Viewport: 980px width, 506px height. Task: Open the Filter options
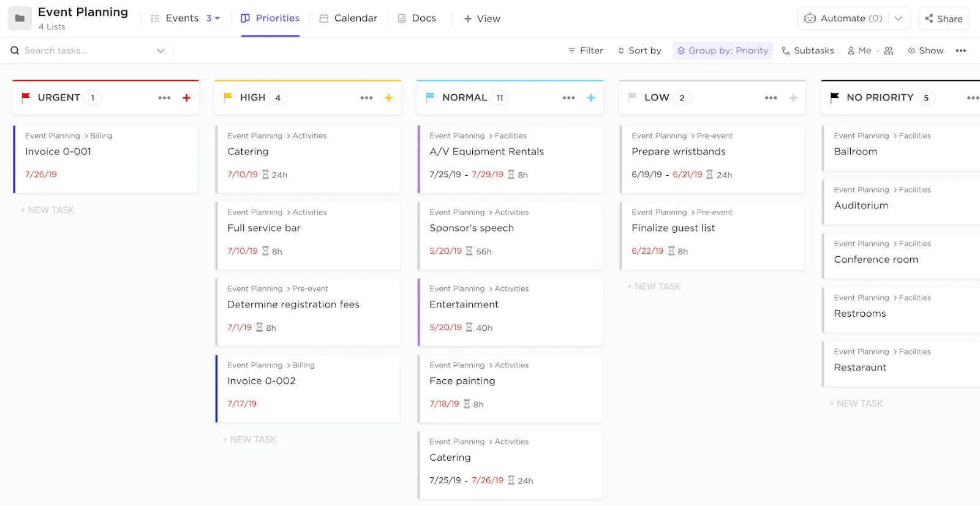586,51
